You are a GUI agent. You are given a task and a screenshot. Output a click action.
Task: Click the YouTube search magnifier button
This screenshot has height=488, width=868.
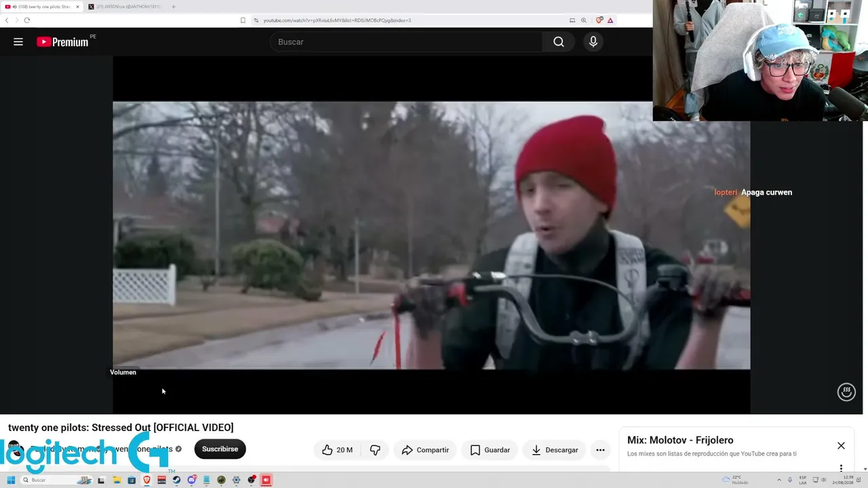[x=558, y=42]
